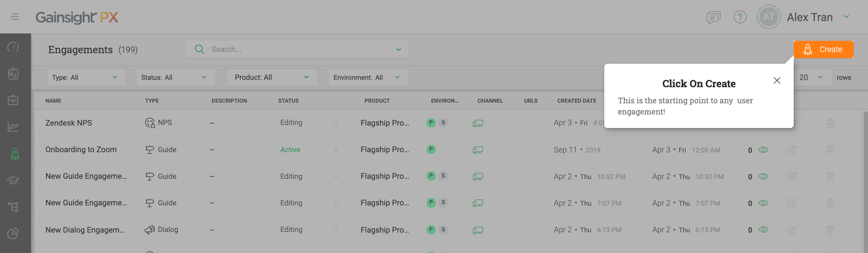The height and width of the screenshot is (253, 868).
Task: Click eye icon for New Dialog engagement row
Action: (x=763, y=230)
